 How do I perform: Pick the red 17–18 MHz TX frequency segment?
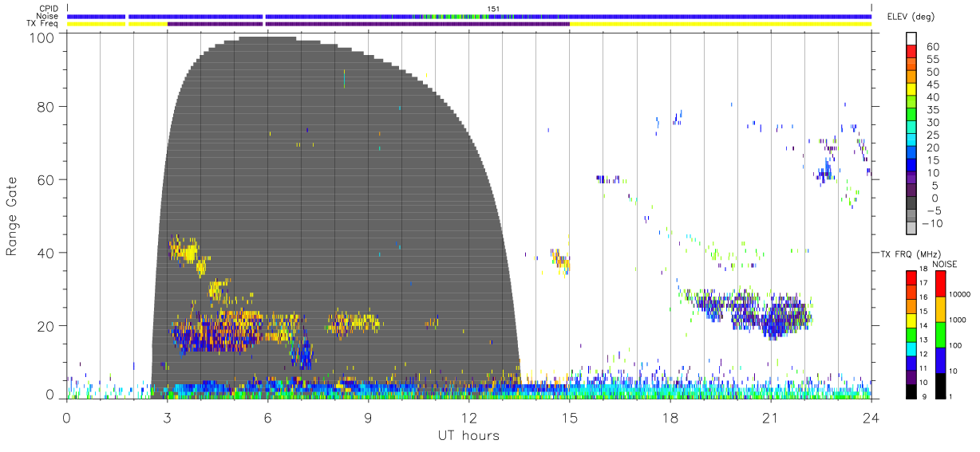point(911,277)
